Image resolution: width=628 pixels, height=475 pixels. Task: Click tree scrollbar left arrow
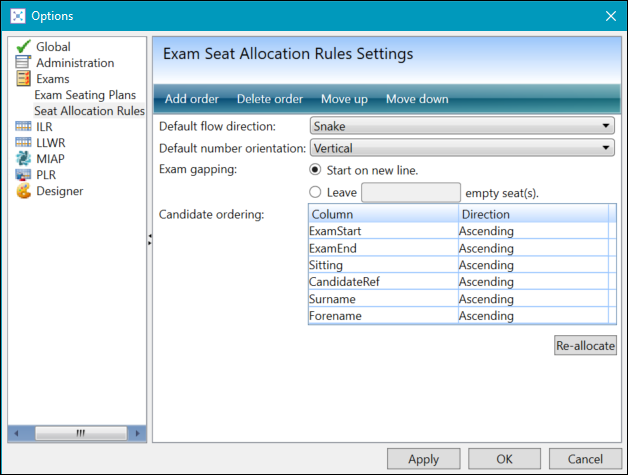click(16, 433)
